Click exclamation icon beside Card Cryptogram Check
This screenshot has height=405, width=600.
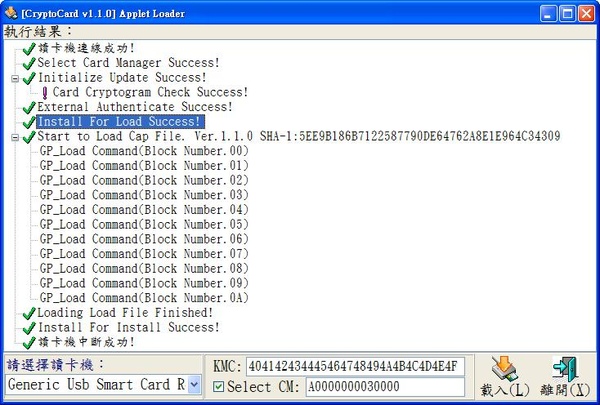pos(45,93)
